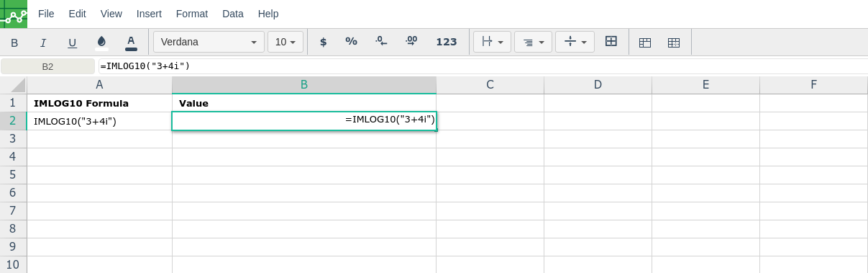Open the font size 10 dropdown

point(285,42)
